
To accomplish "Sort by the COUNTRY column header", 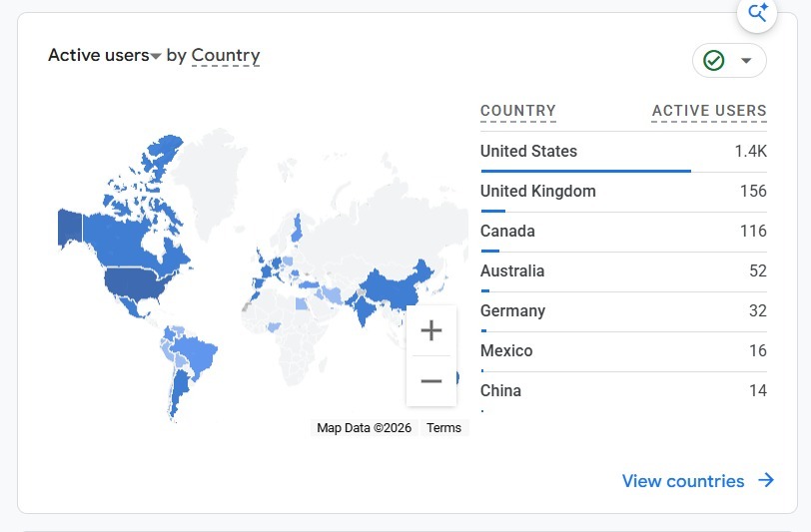I will tap(518, 111).
